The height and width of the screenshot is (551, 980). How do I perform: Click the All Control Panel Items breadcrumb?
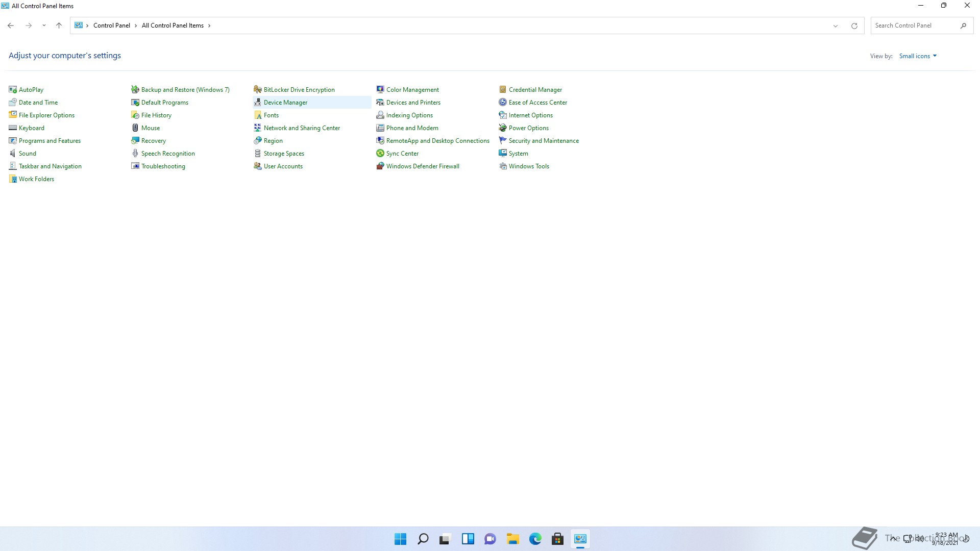pyautogui.click(x=173, y=26)
